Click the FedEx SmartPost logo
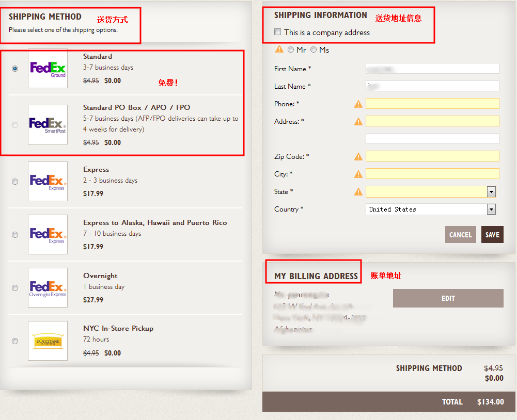The width and height of the screenshot is (517, 420). point(48,124)
